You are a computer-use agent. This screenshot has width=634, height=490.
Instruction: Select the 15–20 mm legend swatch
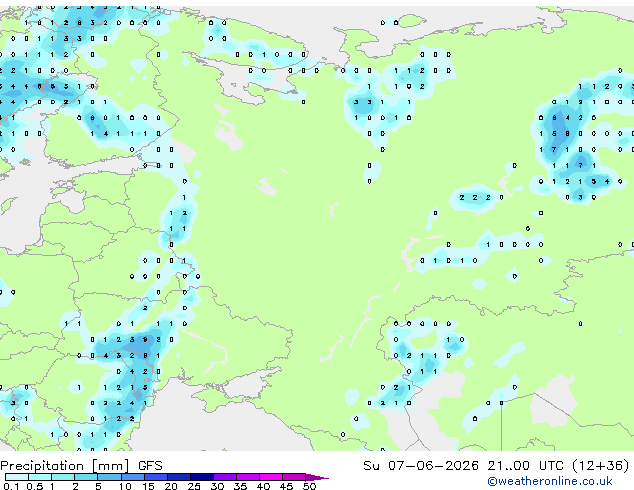click(x=155, y=477)
